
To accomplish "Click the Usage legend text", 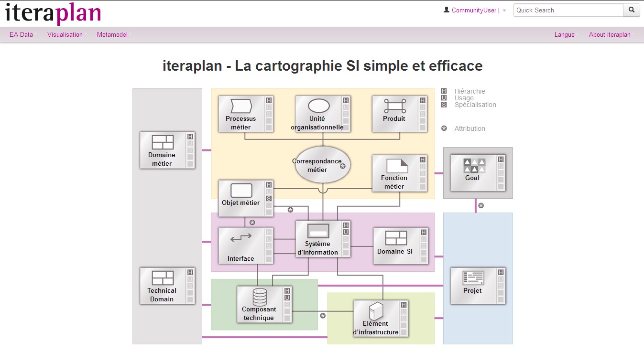I will point(464,98).
